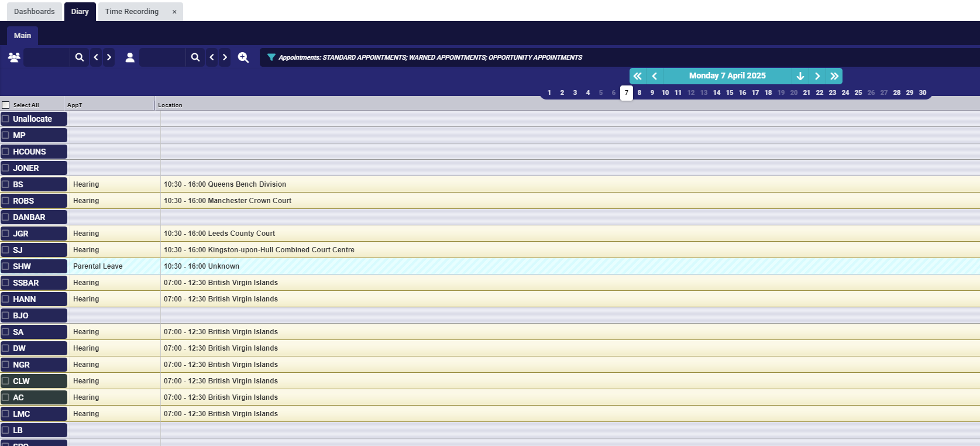Select day 14 in the date strip
980x446 pixels.
(x=717, y=92)
